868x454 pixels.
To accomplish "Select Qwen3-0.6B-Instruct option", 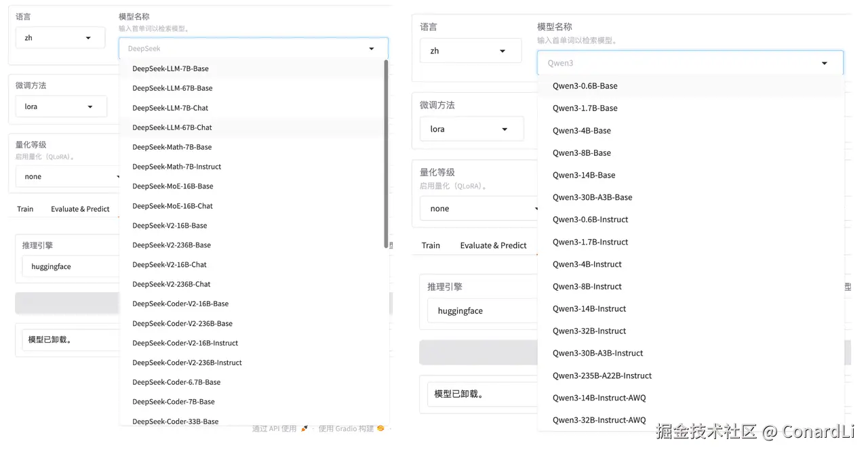I will (690, 220).
